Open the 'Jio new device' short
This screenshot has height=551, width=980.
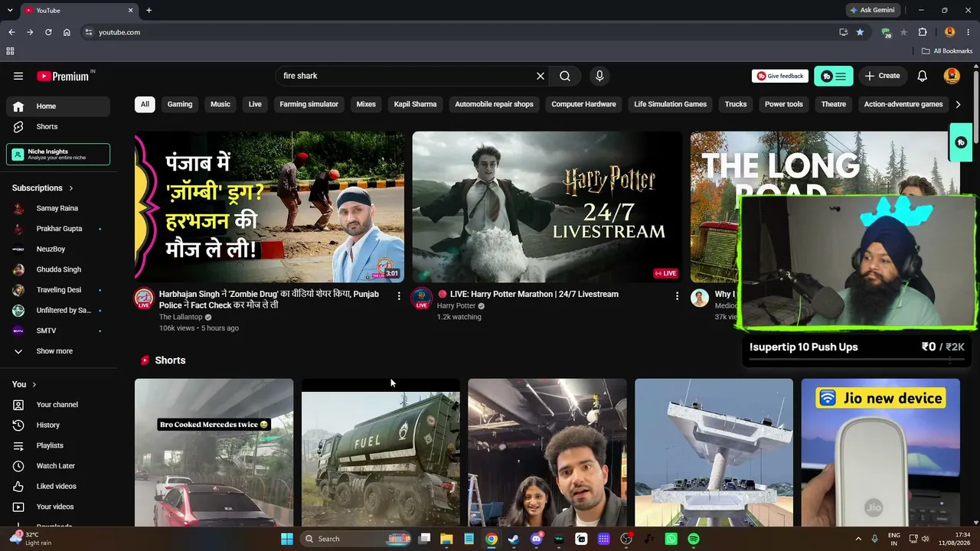coord(880,452)
